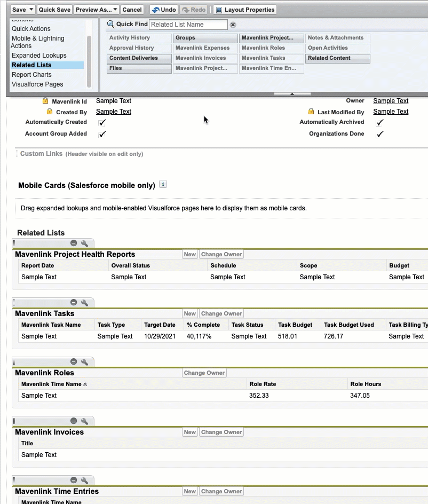Screen dimensions: 428x504
Task: Open the Save dropdown arrow
Action: point(31,10)
